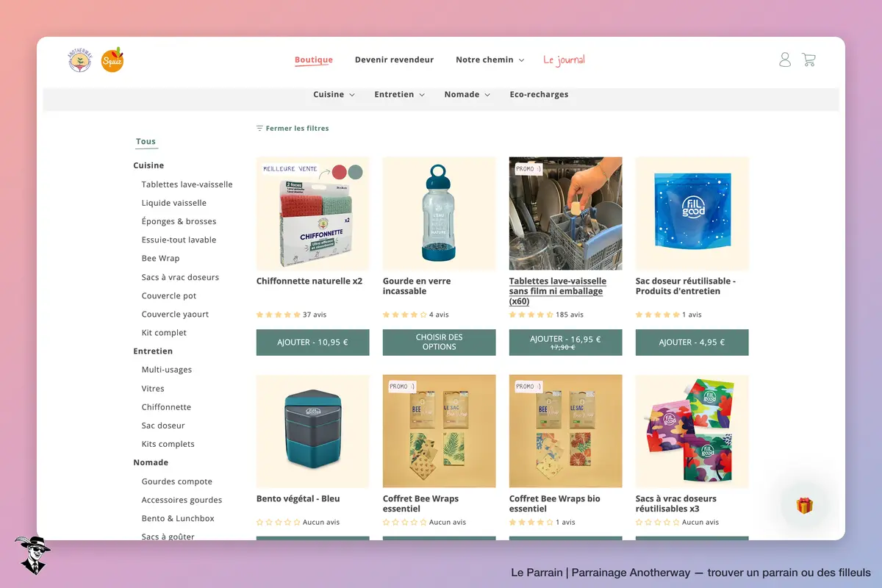The width and height of the screenshot is (882, 588).
Task: Click Fermer les filtres
Action: point(297,128)
